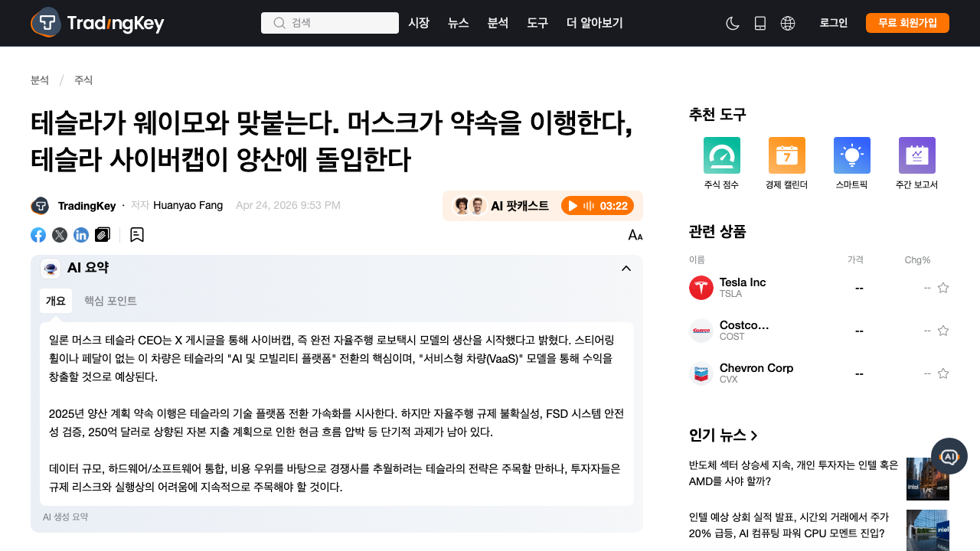Click the 가격 column header
This screenshot has width=980, height=551.
pyautogui.click(x=855, y=260)
